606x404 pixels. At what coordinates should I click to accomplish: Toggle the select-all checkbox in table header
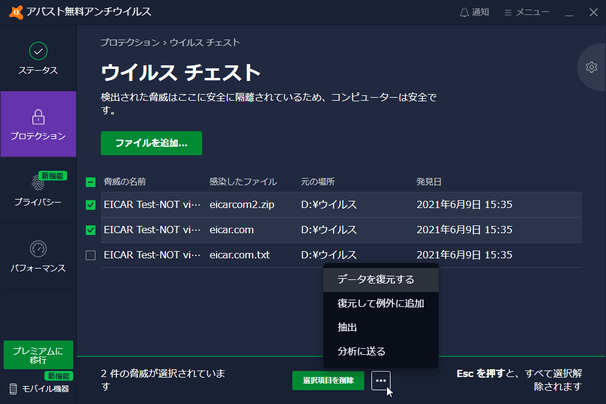point(90,182)
